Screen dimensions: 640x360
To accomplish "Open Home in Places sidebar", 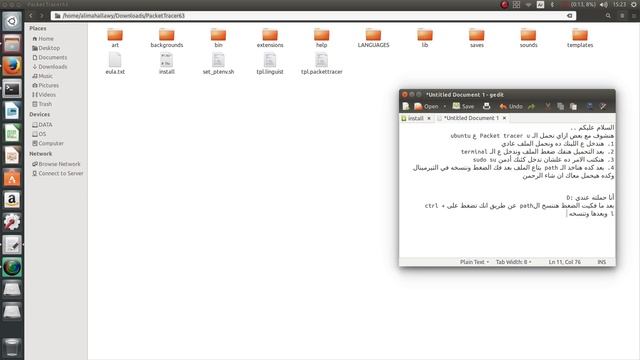I will tap(43, 38).
